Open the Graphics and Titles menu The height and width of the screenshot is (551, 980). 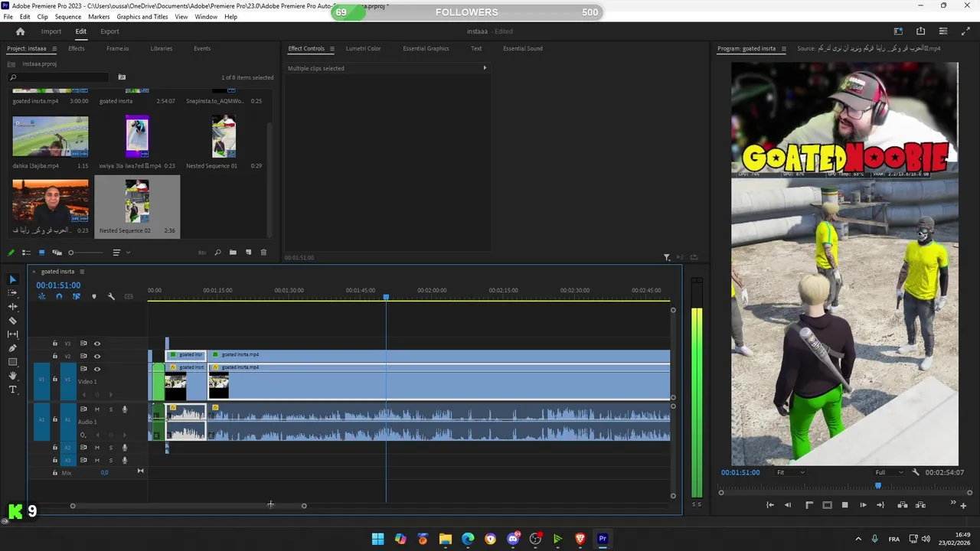pos(142,17)
